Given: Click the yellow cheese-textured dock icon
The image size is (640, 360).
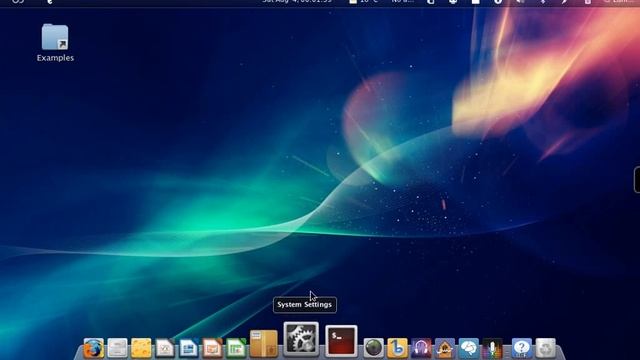Looking at the screenshot, I should (141, 348).
